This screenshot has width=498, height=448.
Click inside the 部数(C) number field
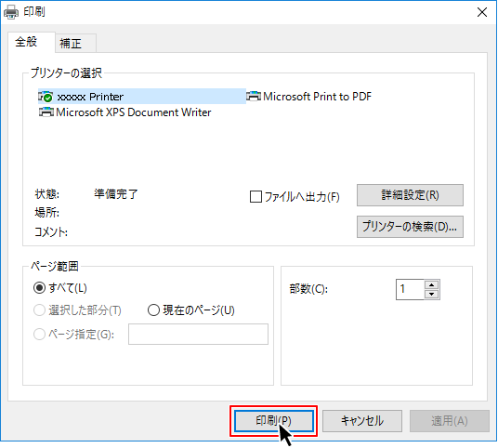410,289
